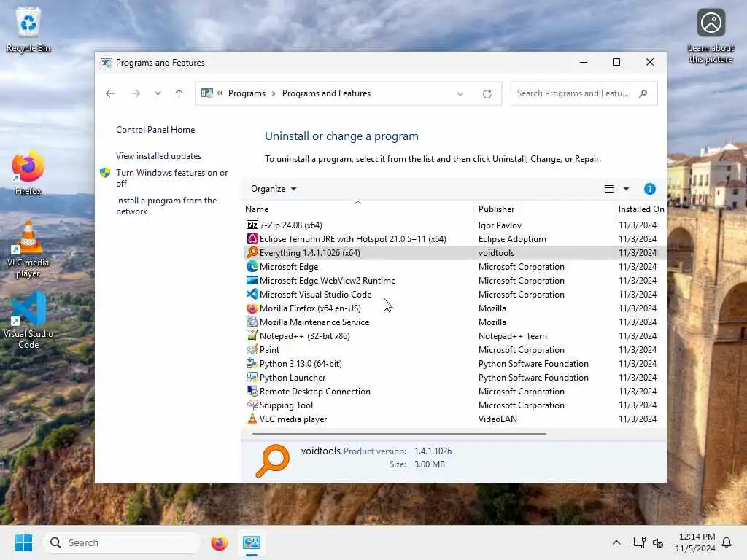Open the Organize dropdown menu
Screen dimensions: 747x560
click(x=274, y=189)
